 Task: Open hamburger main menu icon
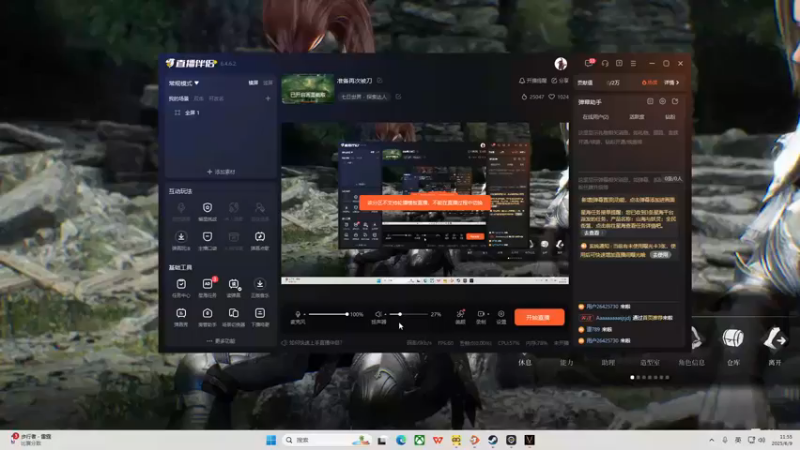tap(633, 63)
